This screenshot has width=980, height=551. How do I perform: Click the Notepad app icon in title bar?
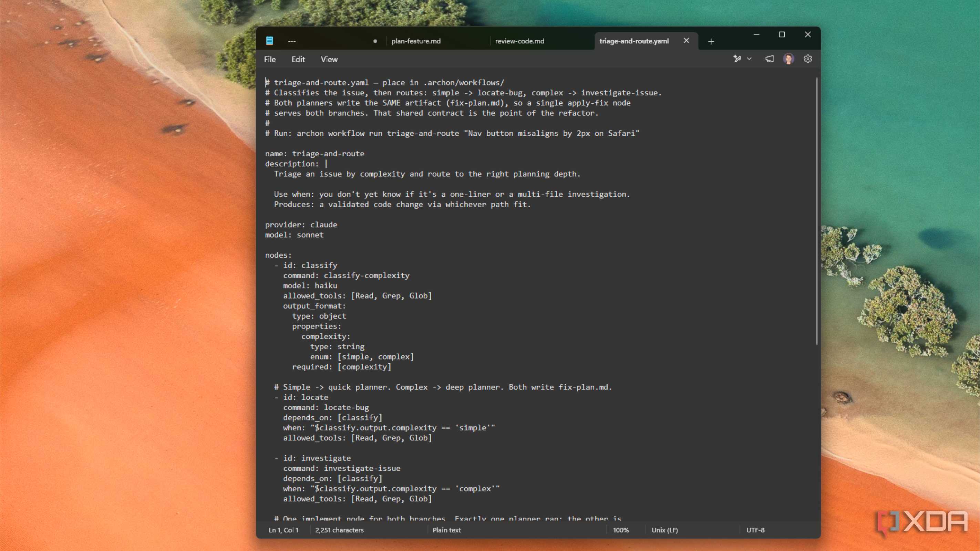tap(269, 41)
